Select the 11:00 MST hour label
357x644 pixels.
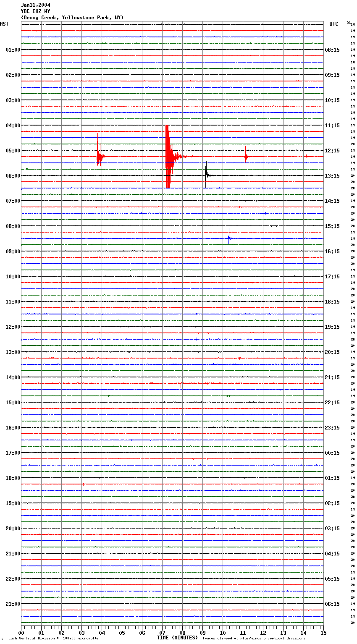[x=13, y=302]
